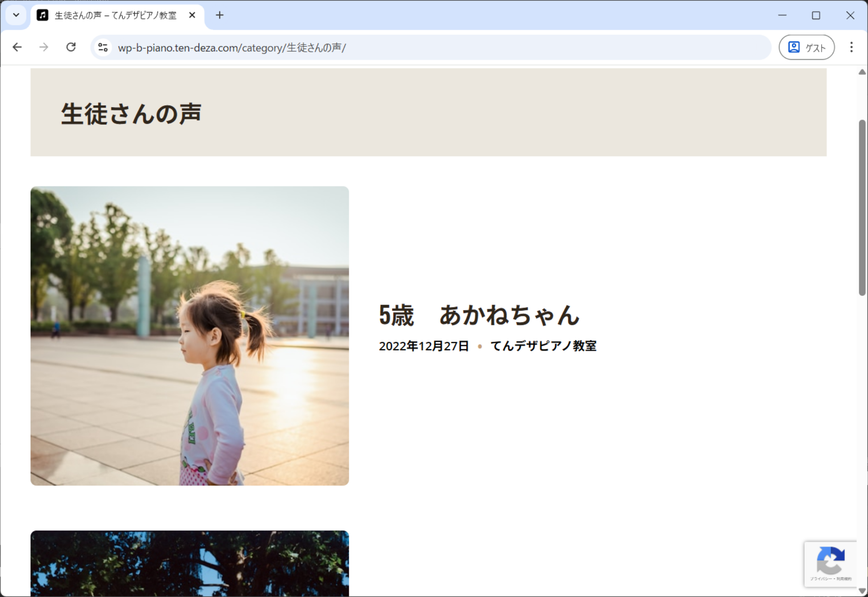
Task: Reload the current page
Action: [71, 47]
